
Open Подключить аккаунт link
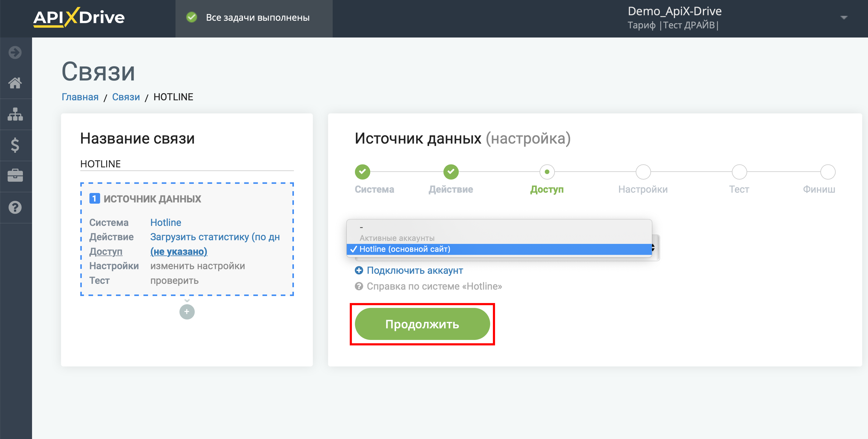[x=415, y=270]
